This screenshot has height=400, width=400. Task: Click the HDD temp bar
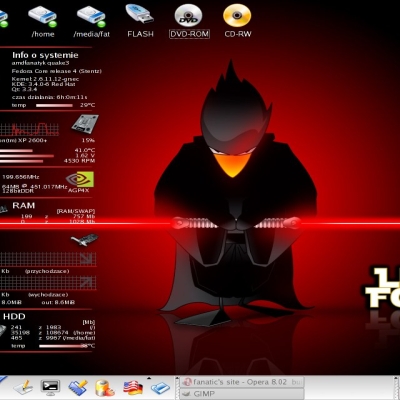(61, 346)
